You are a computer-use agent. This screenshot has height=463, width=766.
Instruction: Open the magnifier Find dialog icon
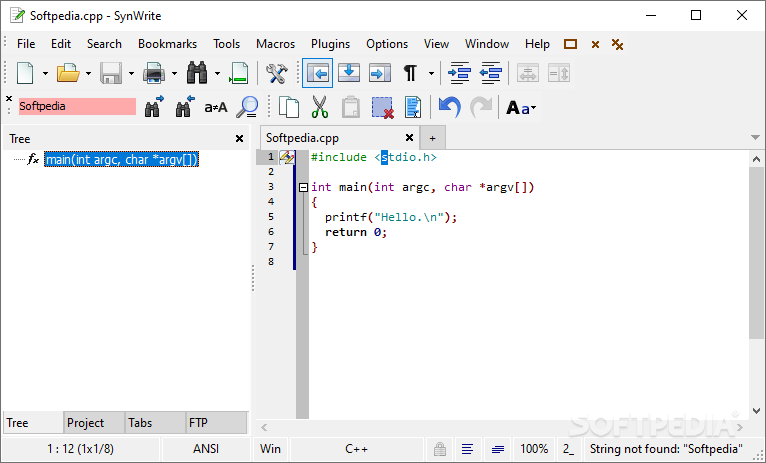click(x=247, y=107)
